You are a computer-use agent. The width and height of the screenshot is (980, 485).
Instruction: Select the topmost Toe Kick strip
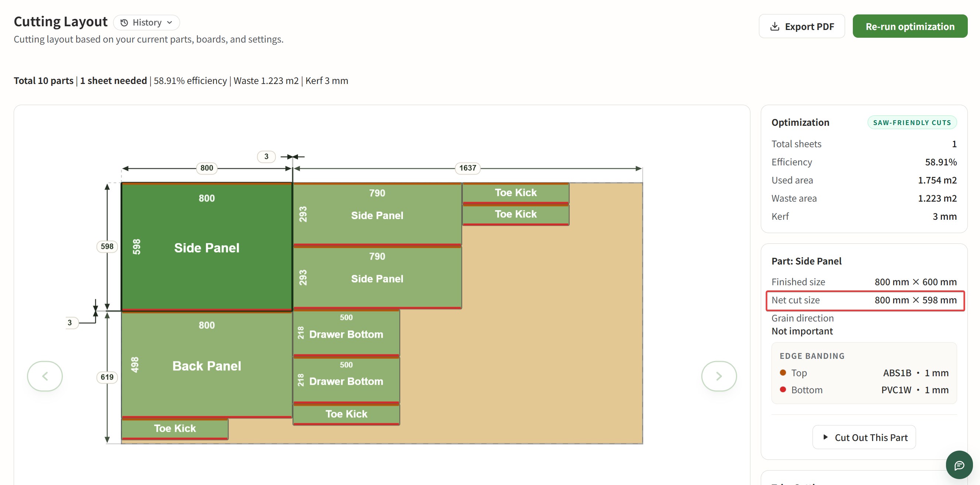pyautogui.click(x=515, y=193)
